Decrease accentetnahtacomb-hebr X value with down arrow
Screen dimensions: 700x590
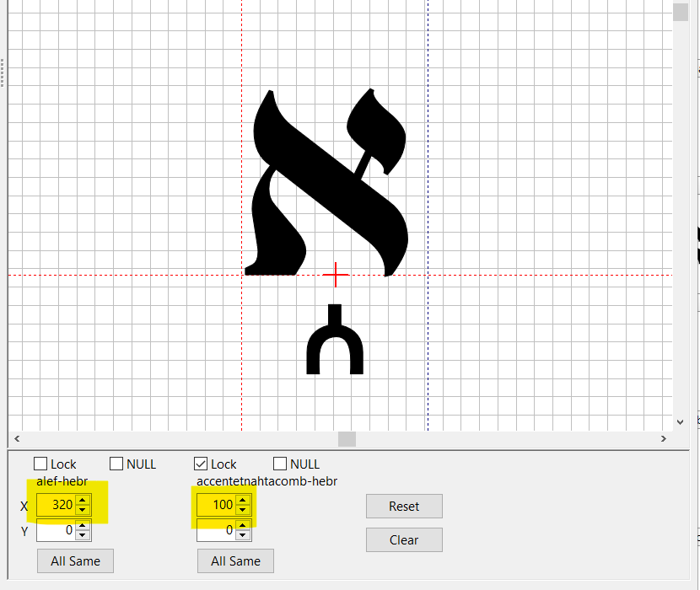(243, 510)
